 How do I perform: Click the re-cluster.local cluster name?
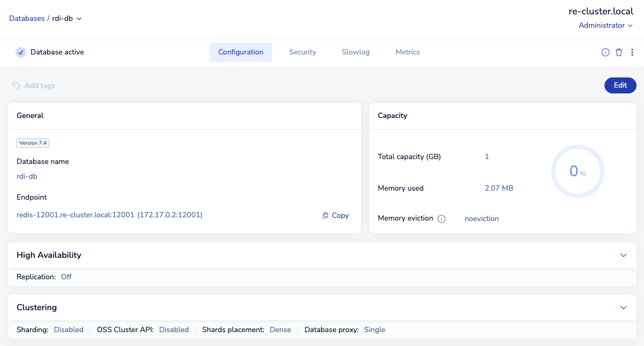click(x=601, y=11)
